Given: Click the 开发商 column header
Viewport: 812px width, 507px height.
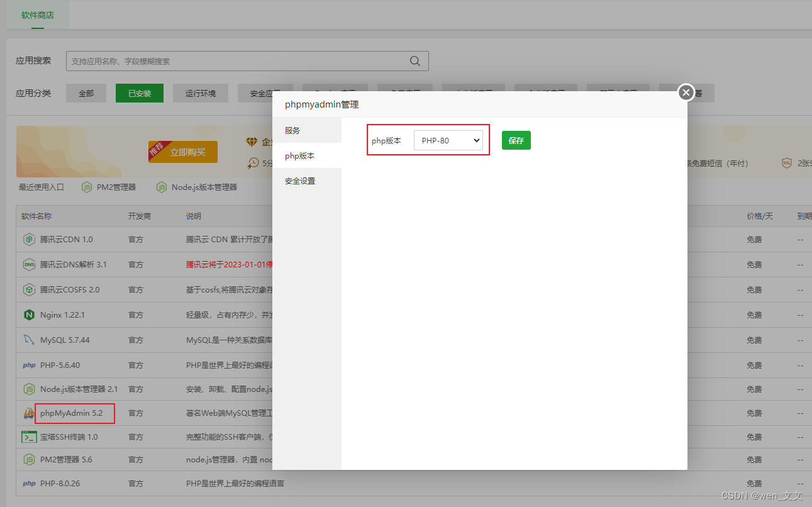Looking at the screenshot, I should coord(140,216).
